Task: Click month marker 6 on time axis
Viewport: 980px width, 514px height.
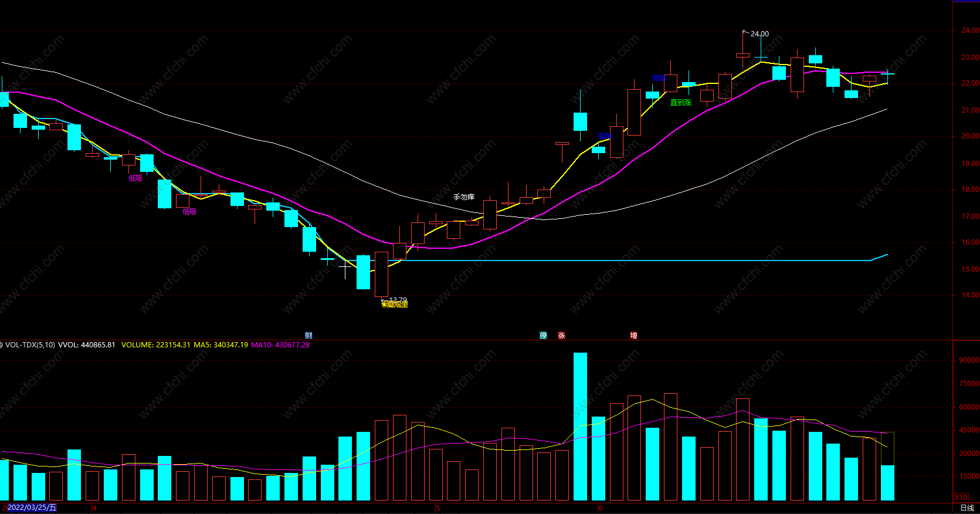Action: [x=600, y=508]
